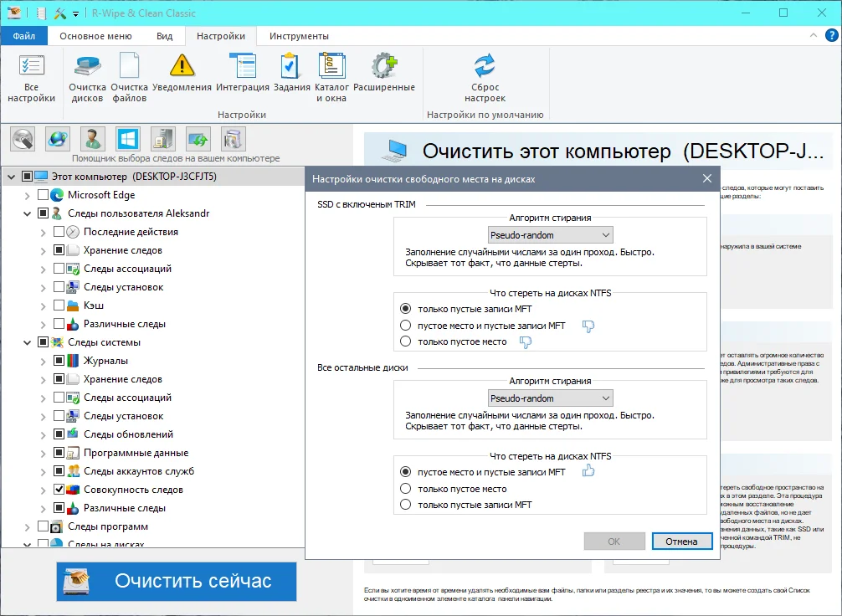Expand the 'Программные данные' tree node

pyautogui.click(x=43, y=454)
